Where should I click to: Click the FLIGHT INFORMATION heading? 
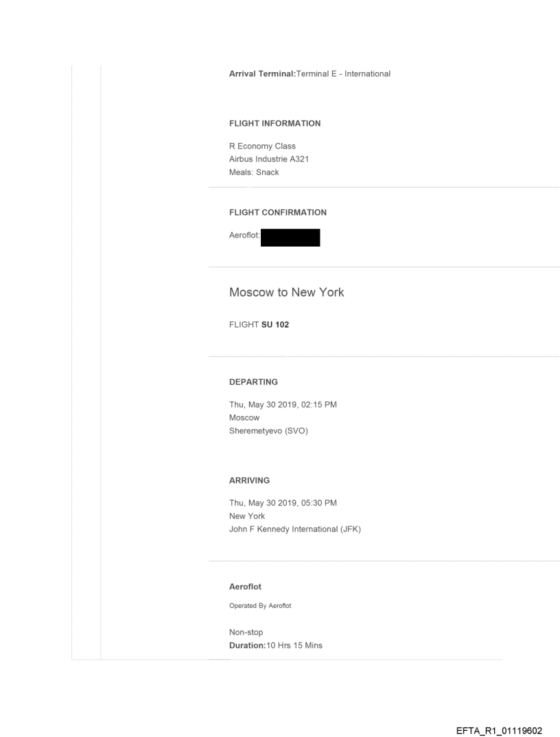tap(275, 124)
